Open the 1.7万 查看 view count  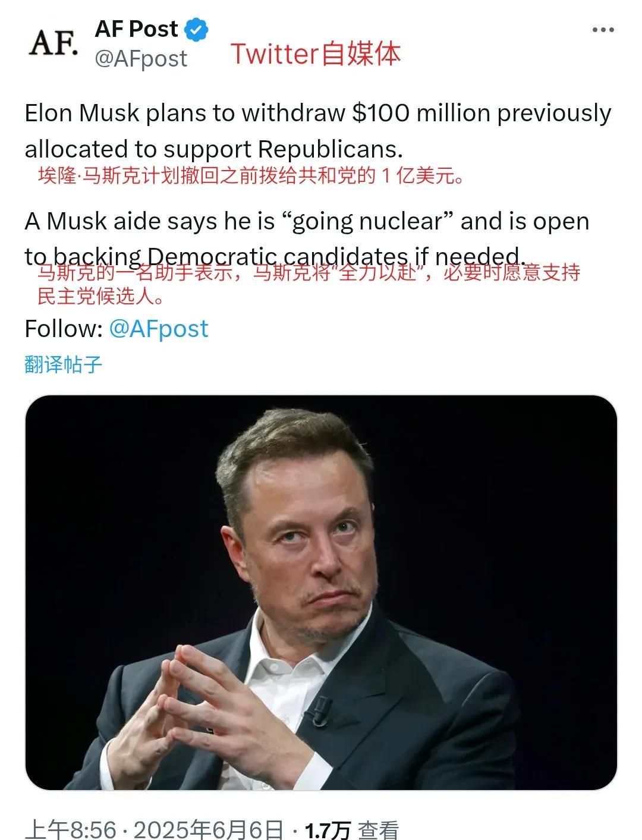351,830
